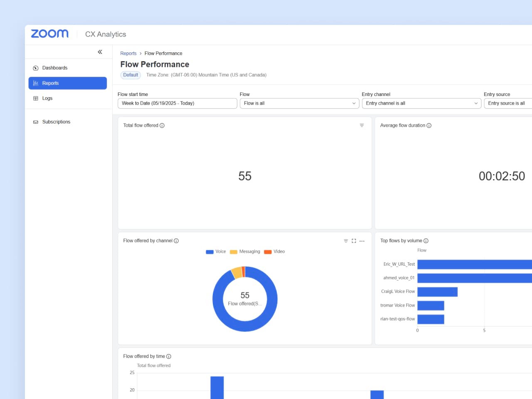532x399 pixels.
Task: Toggle Video series in chart legend
Action: (x=274, y=251)
